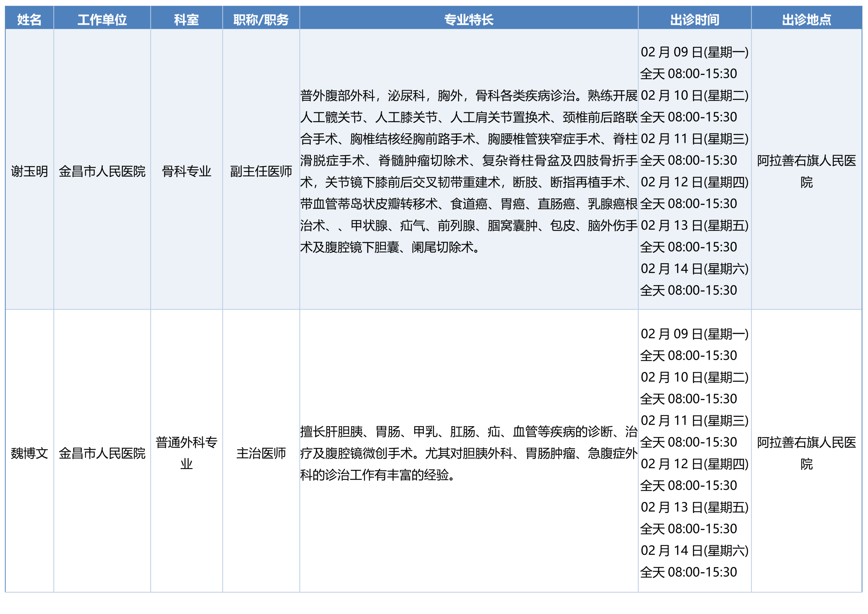Viewport: 868px width, 614px height.
Task: Click 魏博文's specialty text starting 擅长肝胆胰
Action: 468,453
